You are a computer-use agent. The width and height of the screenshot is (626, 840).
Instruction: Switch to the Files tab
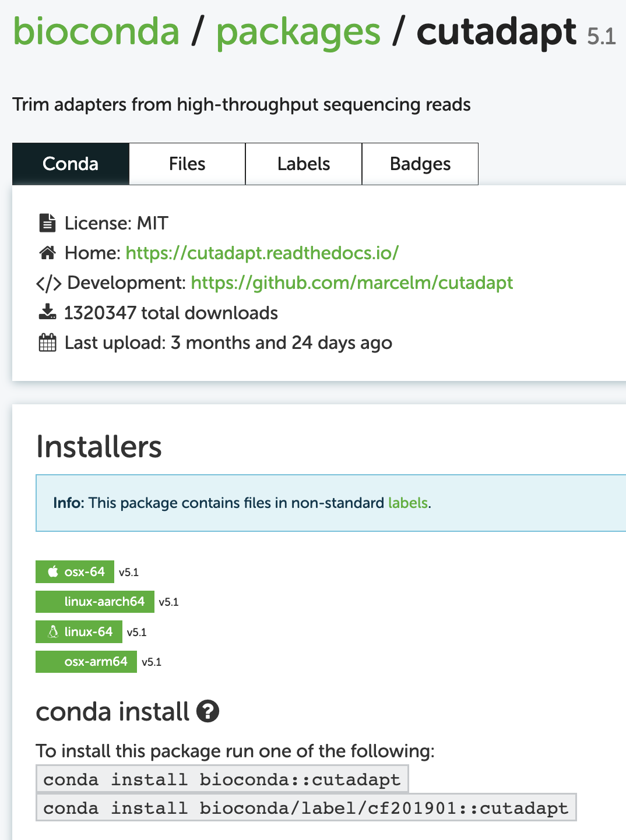coord(187,164)
